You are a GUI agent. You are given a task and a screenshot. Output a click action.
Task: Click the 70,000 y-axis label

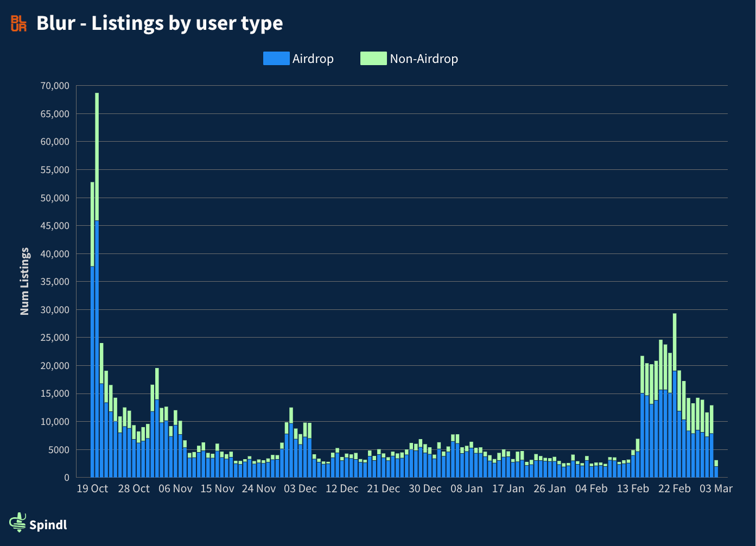pyautogui.click(x=55, y=86)
